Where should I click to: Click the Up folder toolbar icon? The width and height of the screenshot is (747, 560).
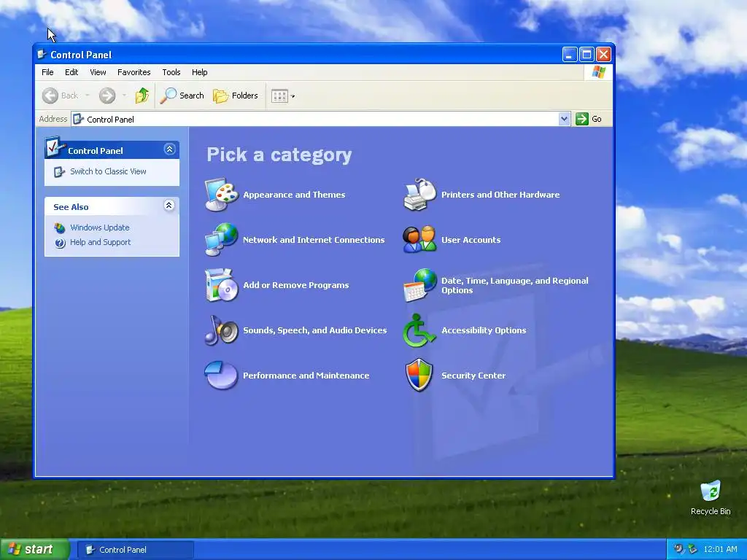tap(142, 96)
